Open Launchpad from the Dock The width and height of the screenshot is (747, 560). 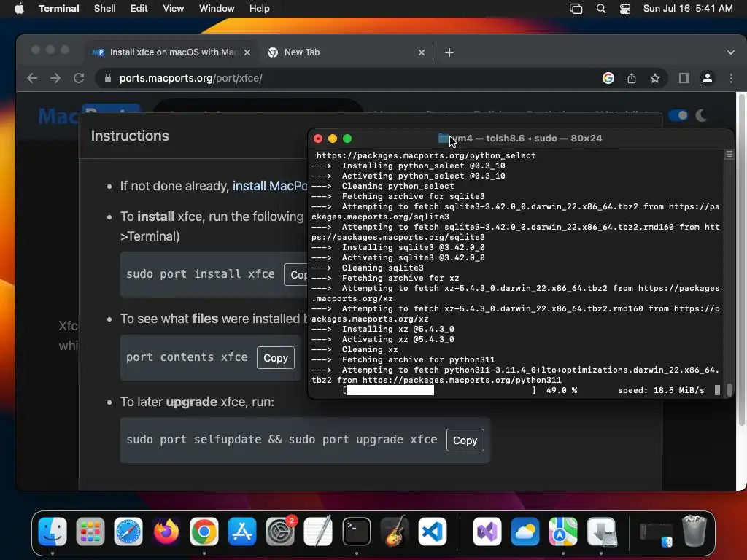tap(90, 532)
